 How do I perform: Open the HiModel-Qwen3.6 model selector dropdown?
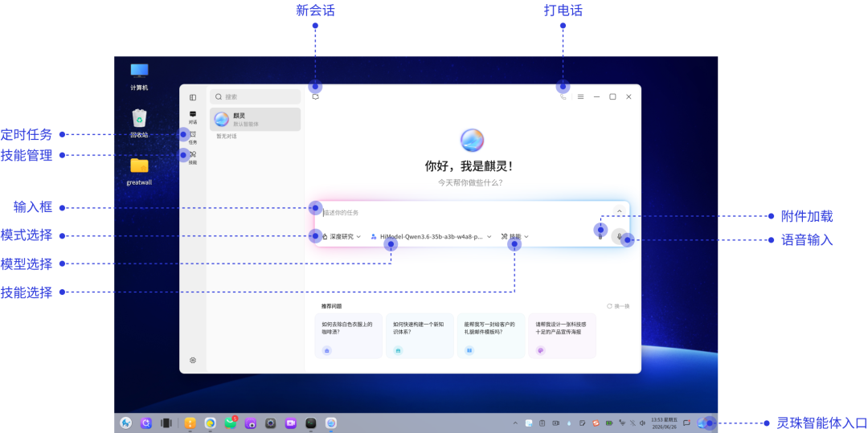tap(432, 237)
